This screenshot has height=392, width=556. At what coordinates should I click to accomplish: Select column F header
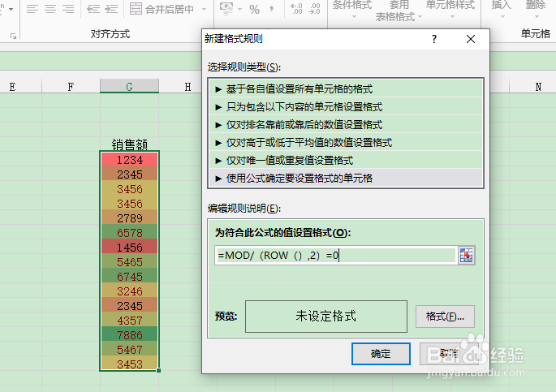click(71, 86)
